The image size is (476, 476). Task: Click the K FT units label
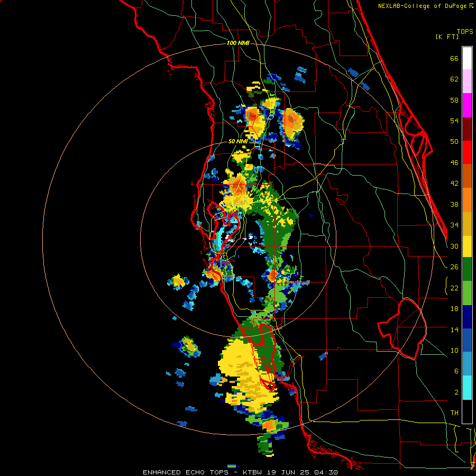(x=447, y=37)
